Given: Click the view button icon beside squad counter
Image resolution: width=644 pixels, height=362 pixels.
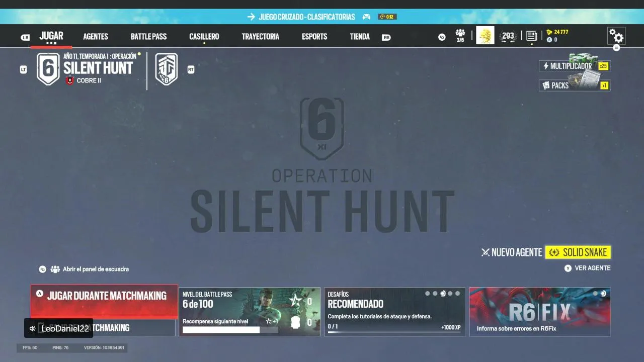Looking at the screenshot, I should click(x=442, y=37).
